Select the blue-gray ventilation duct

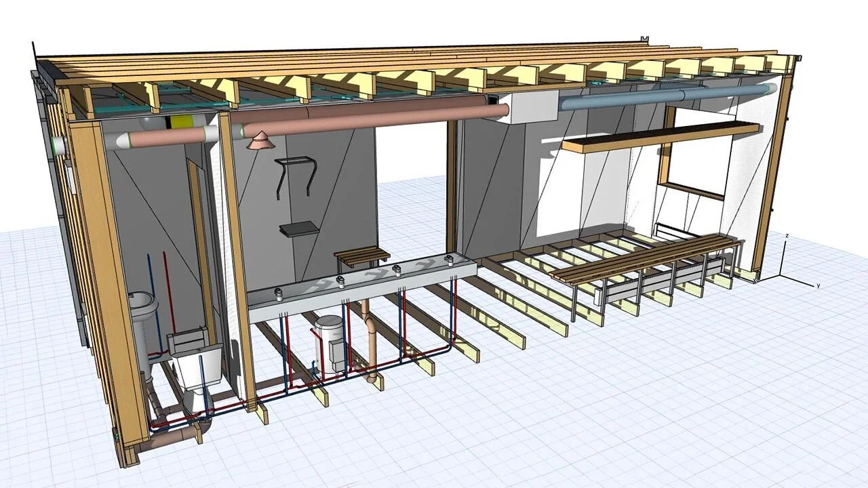pos(668,96)
